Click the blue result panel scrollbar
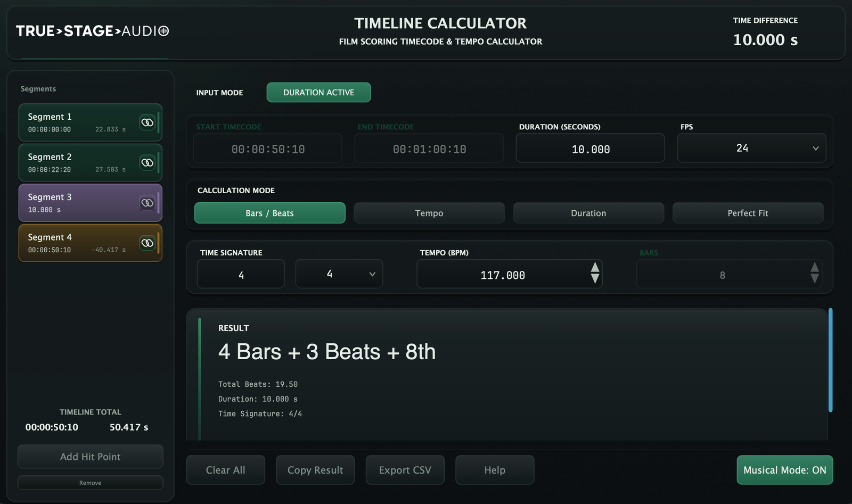Viewport: 852px width, 504px height. click(830, 360)
